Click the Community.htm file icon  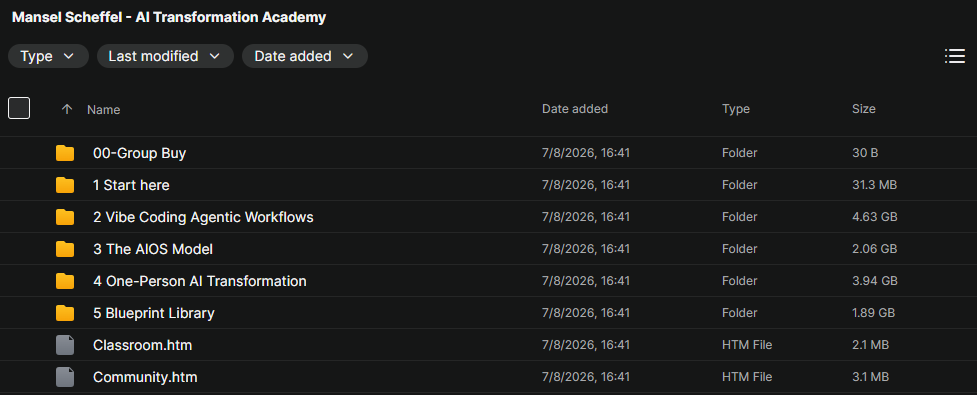pyautogui.click(x=65, y=377)
